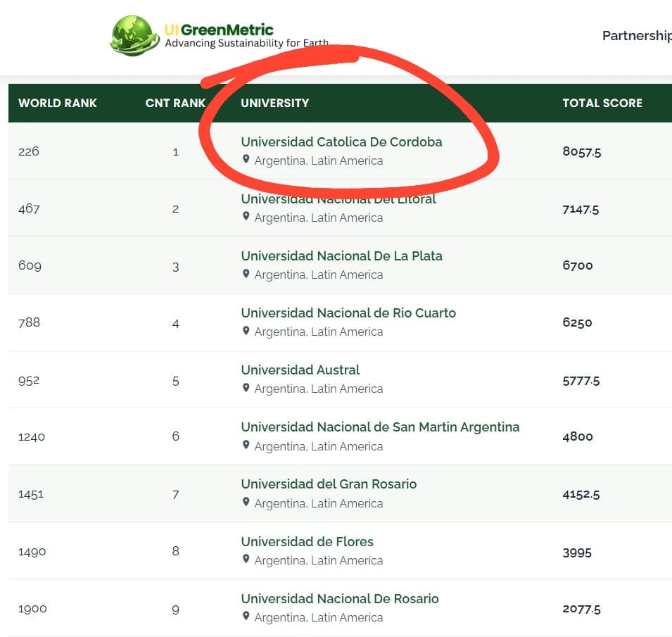Viewport: 672px width, 637px height.
Task: Open Universidad Nacional de San Martin Argentina link
Action: (380, 427)
